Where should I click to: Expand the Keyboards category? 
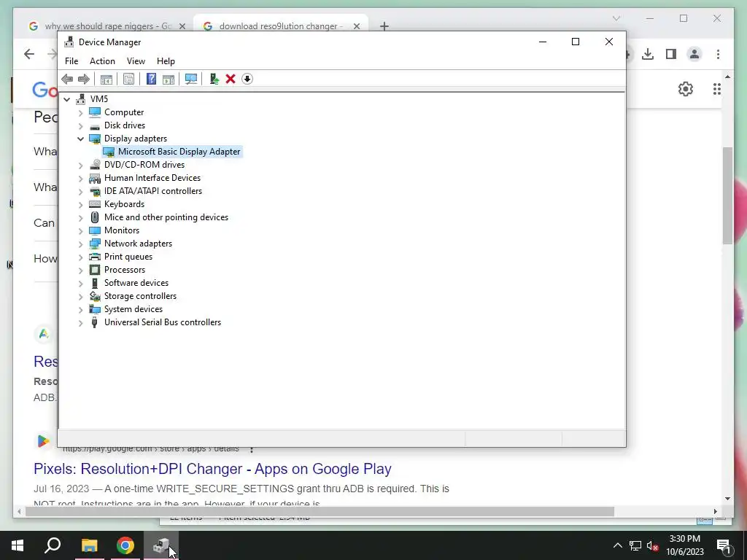80,205
